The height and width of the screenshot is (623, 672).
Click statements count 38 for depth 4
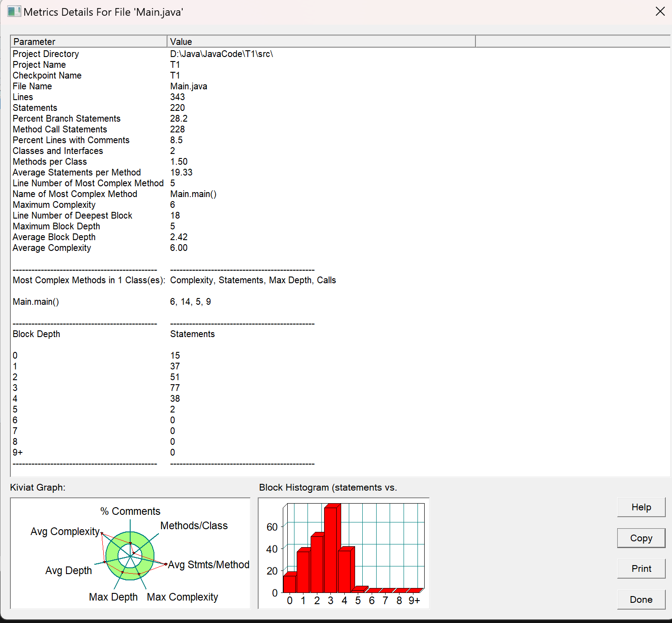click(175, 399)
